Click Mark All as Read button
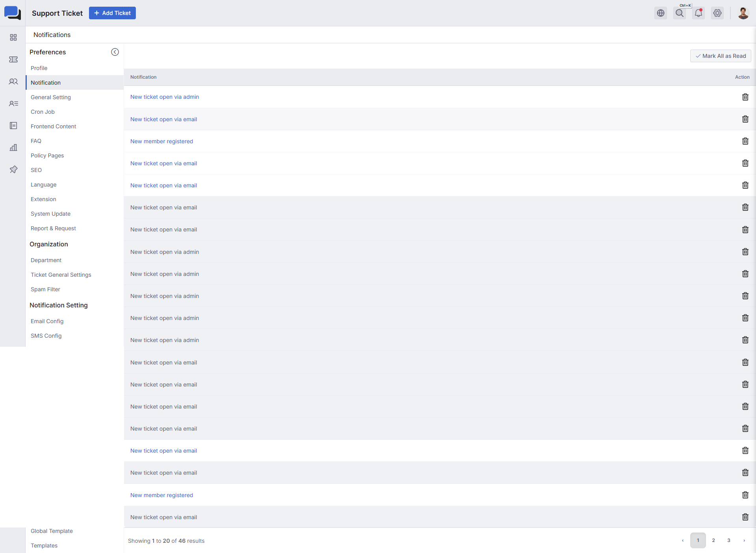This screenshot has height=553, width=756. tap(720, 56)
